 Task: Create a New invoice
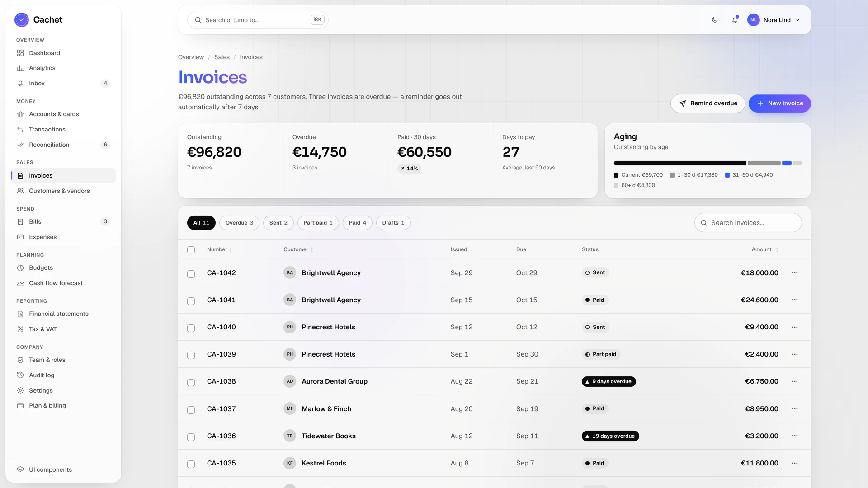click(780, 103)
